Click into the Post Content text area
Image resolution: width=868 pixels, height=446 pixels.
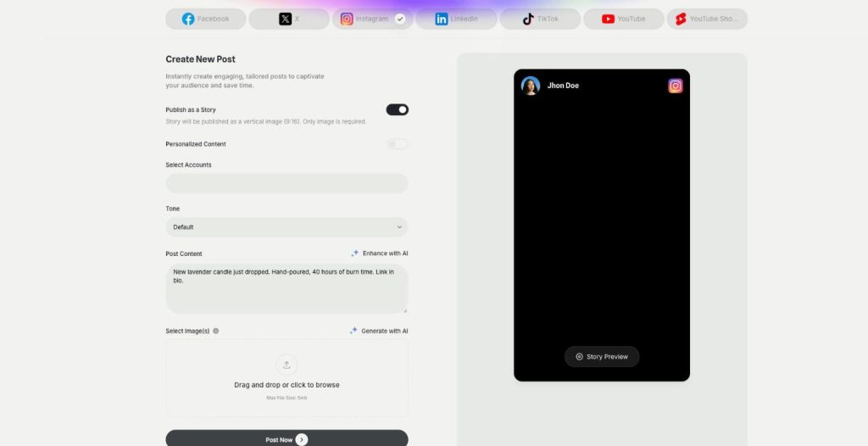pyautogui.click(x=287, y=288)
